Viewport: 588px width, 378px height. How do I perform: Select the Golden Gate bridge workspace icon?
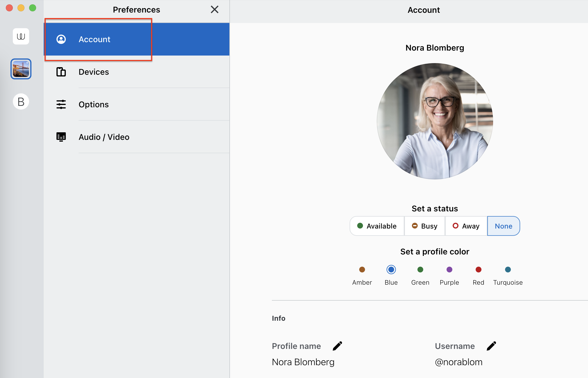tap(21, 69)
